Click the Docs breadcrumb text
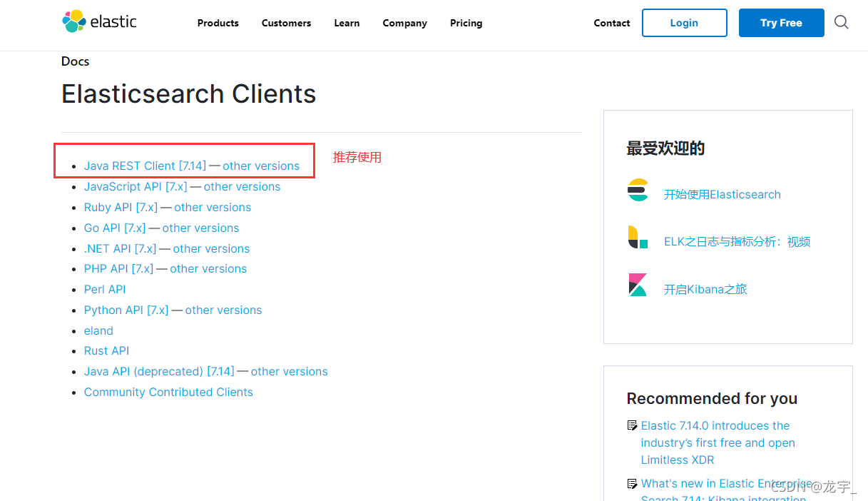The image size is (868, 501). 76,61
